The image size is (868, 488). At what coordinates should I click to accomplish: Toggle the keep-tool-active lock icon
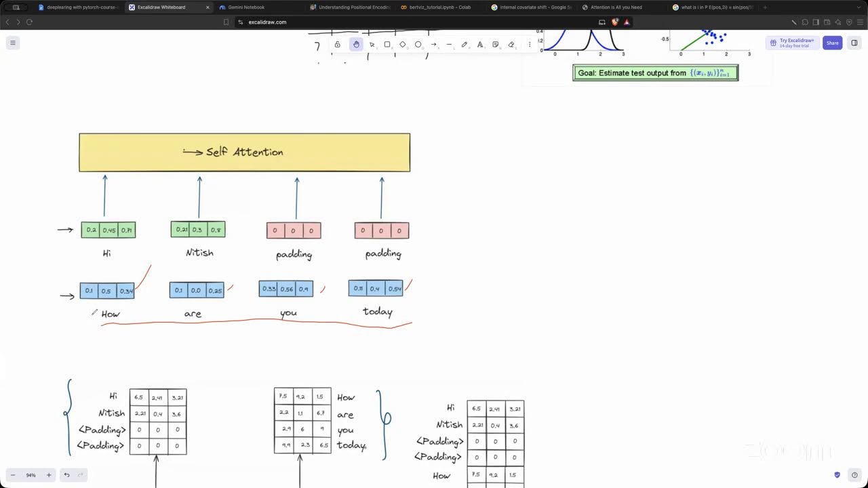click(337, 45)
